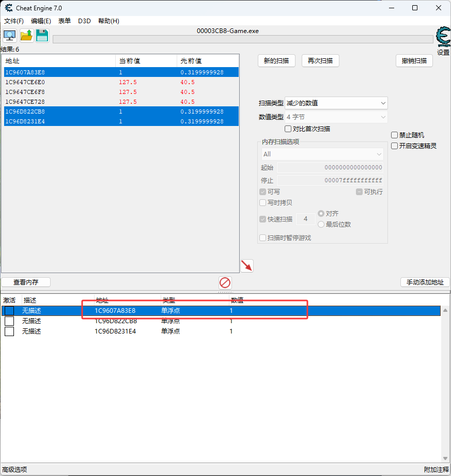
Task: Open the D3D menu
Action: 84,21
